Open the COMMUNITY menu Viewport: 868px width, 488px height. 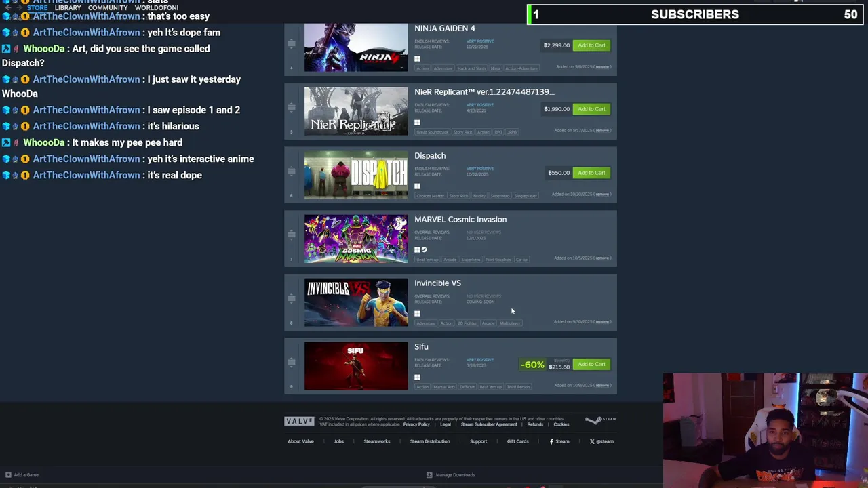coord(108,7)
